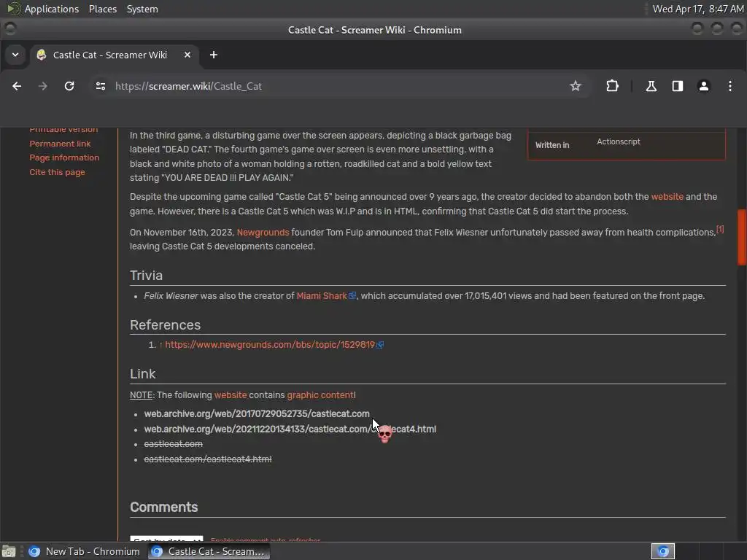Screen dimensions: 747x560
Task: Click the browser forward arrow
Action: coord(43,86)
